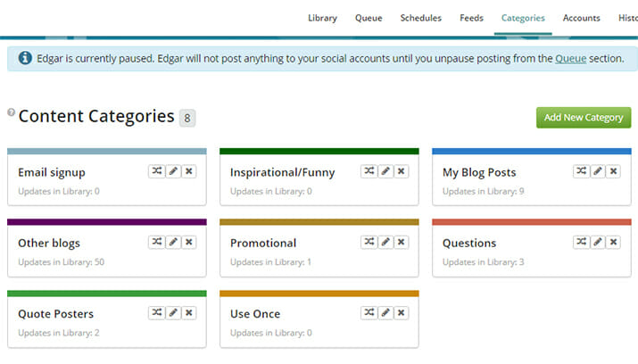The height and width of the screenshot is (364, 638).
Task: Click the purple color bar on Other blogs
Action: [107, 222]
